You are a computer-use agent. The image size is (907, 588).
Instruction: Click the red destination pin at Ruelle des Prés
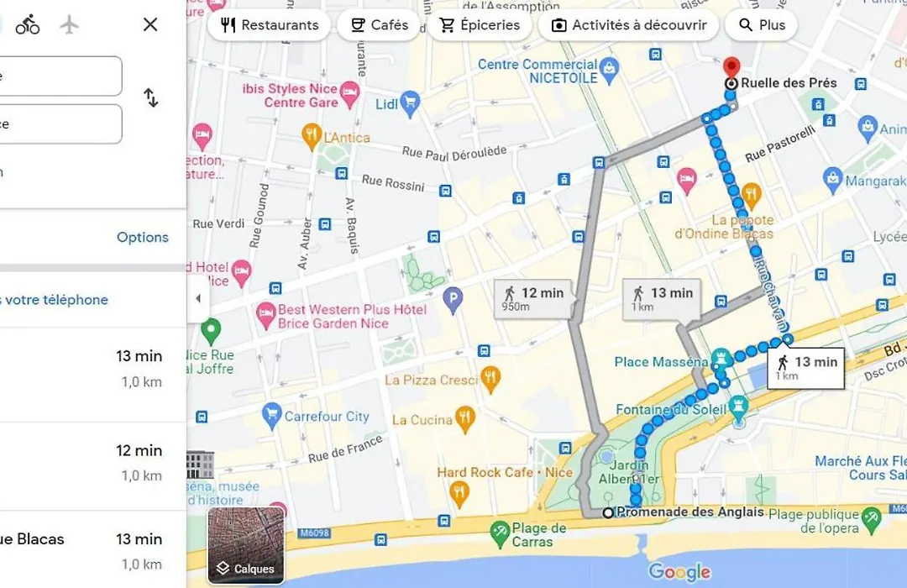click(x=731, y=68)
